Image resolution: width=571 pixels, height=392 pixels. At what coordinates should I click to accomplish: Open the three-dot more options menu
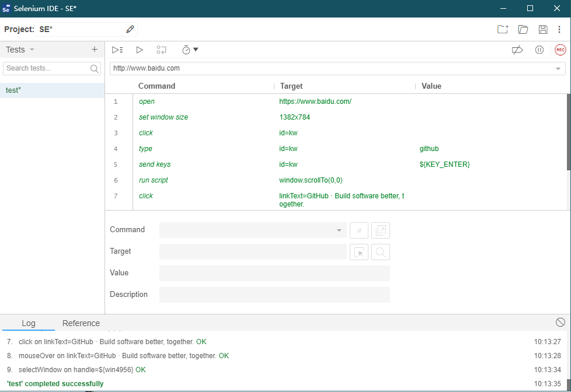coord(559,30)
